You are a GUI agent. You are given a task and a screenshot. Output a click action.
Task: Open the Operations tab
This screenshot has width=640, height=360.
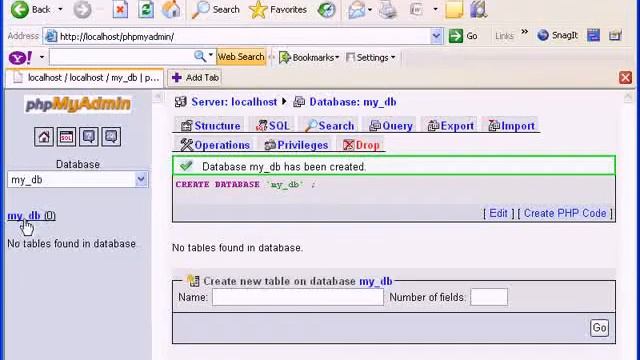coord(215,145)
